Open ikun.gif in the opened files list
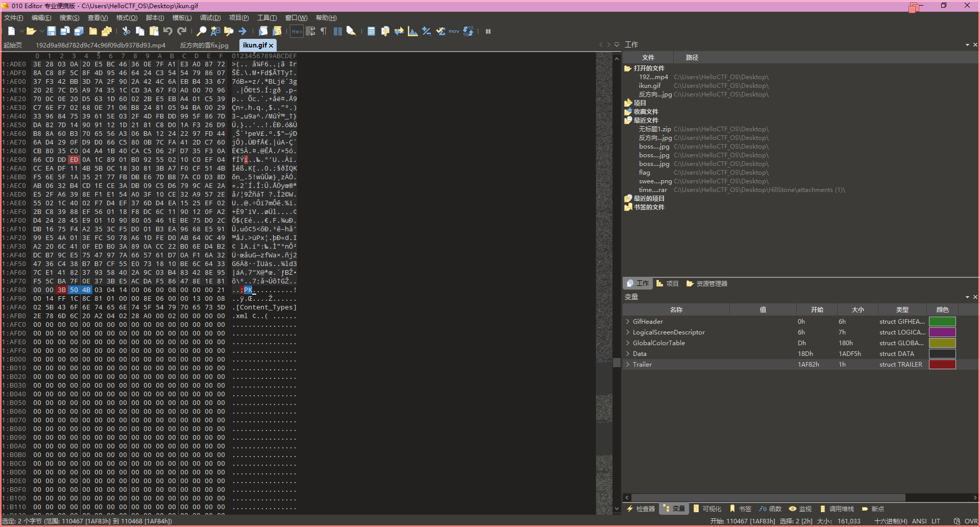The width and height of the screenshot is (980, 527). click(x=649, y=86)
